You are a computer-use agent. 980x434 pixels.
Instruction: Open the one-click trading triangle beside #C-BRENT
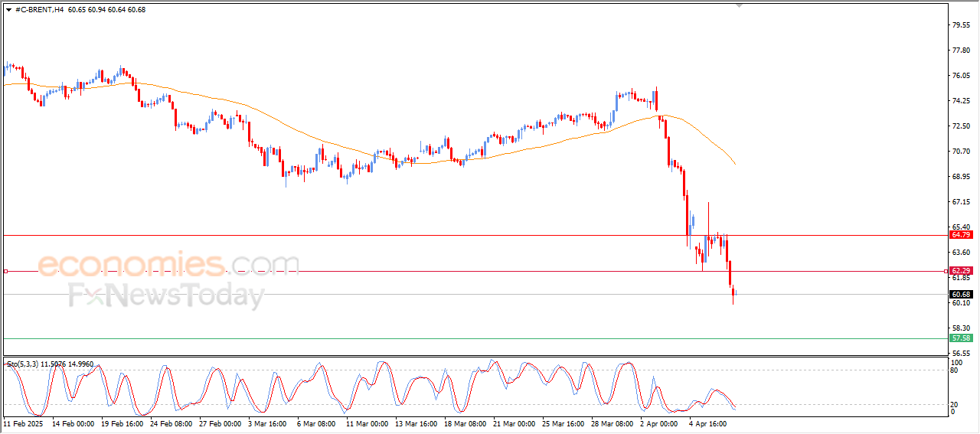click(x=8, y=10)
